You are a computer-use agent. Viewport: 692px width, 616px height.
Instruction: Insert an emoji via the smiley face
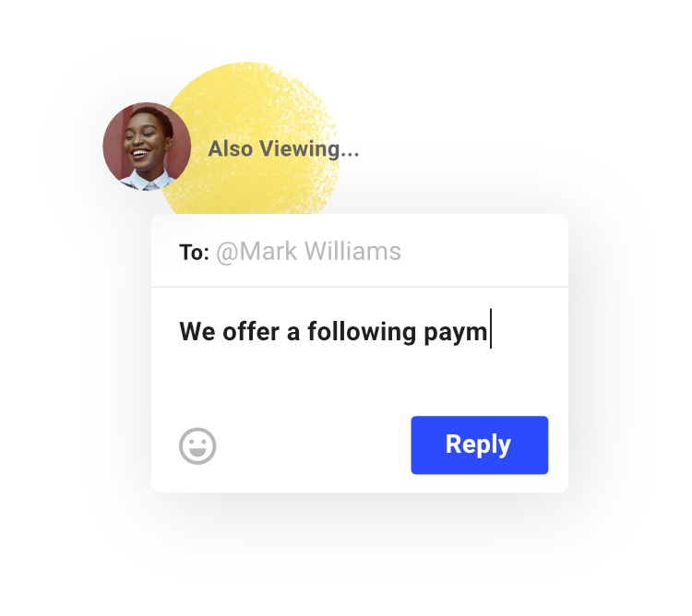197,445
